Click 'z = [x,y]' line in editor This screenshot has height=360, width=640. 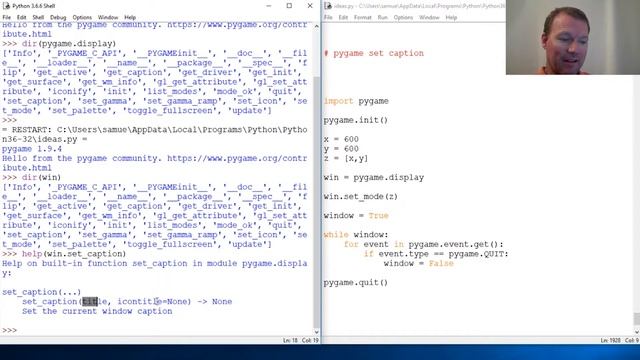pos(346,158)
